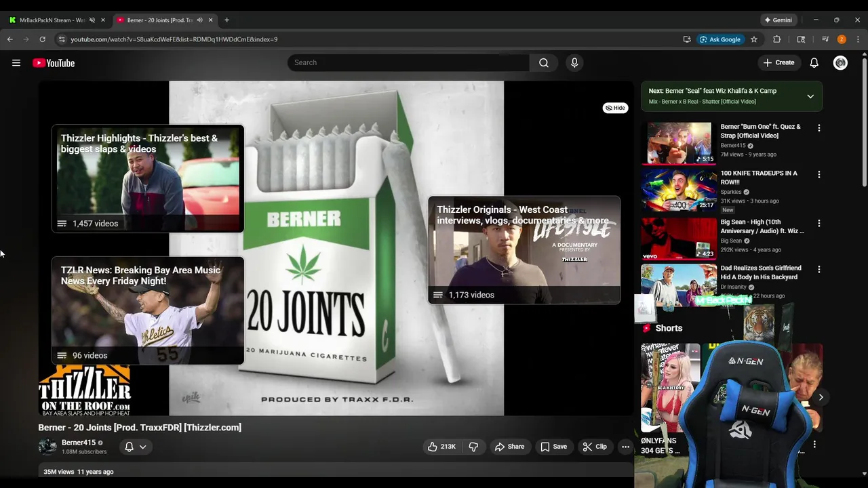Open Gemini button in title bar

coord(778,20)
